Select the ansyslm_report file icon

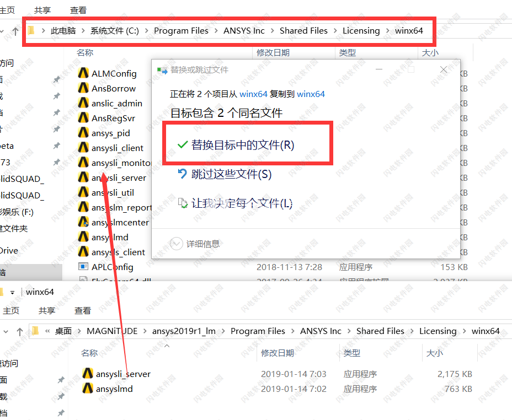pyautogui.click(x=83, y=207)
